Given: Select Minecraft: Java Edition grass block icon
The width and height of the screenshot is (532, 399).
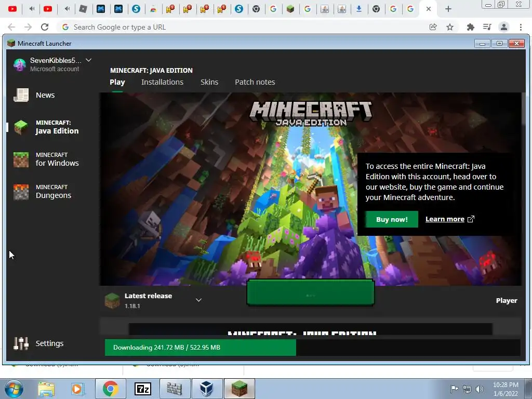Looking at the screenshot, I should point(21,127).
